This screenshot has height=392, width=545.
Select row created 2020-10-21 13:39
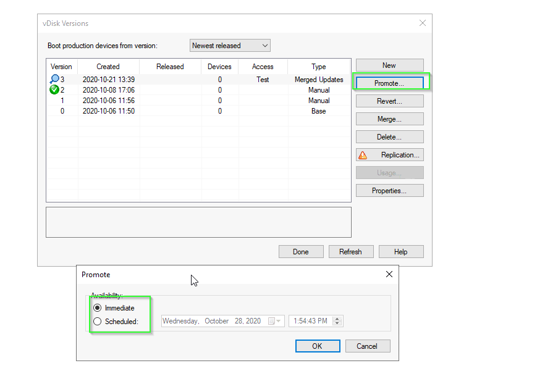point(198,80)
